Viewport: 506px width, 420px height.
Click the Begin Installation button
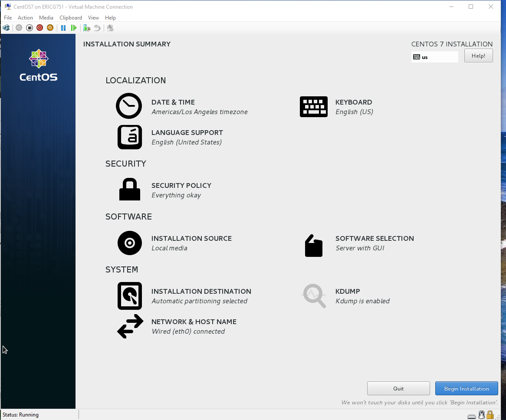(x=467, y=388)
